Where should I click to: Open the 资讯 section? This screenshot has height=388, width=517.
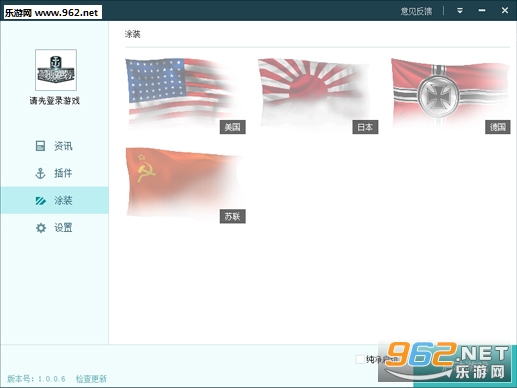pos(54,146)
